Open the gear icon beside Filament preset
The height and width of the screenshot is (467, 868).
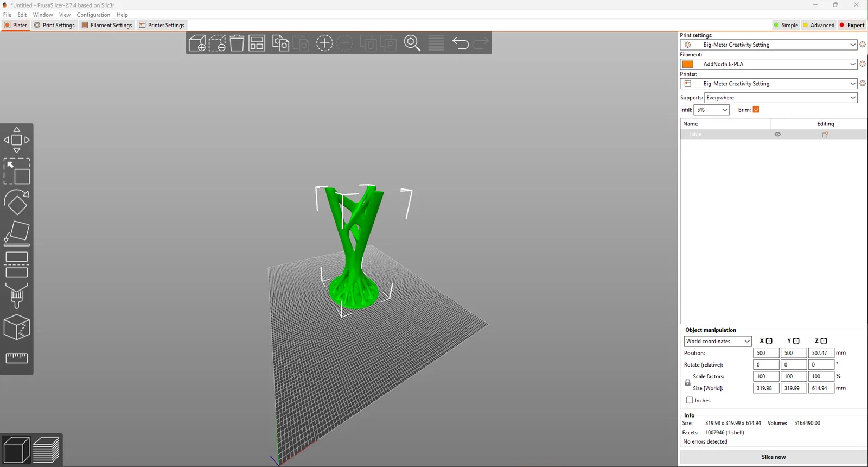(x=863, y=64)
